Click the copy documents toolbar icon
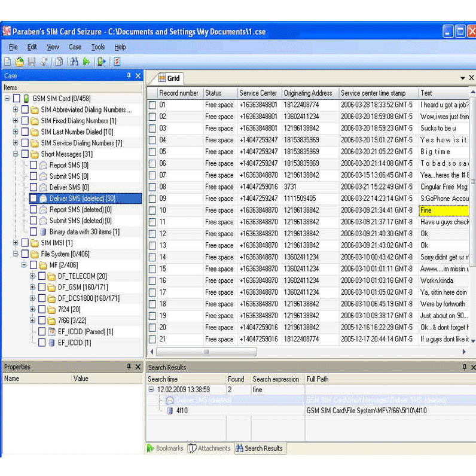The height and width of the screenshot is (476, 476). [x=59, y=62]
